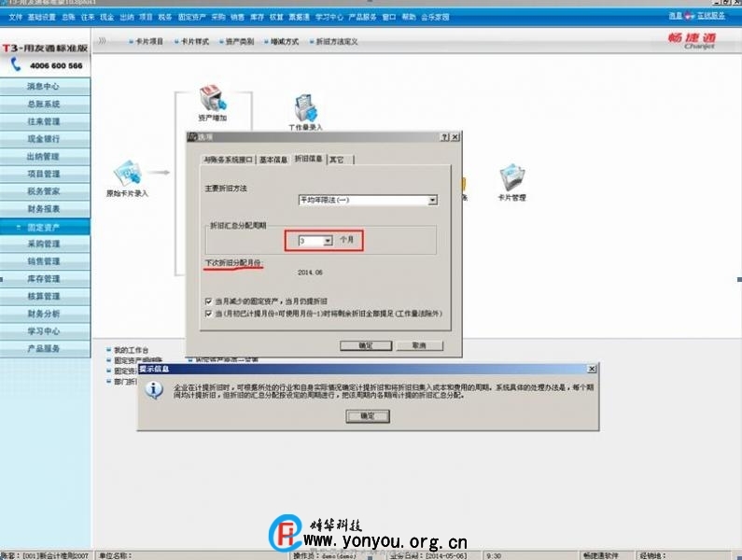Click the 卡片项目 toolbar link

click(149, 42)
